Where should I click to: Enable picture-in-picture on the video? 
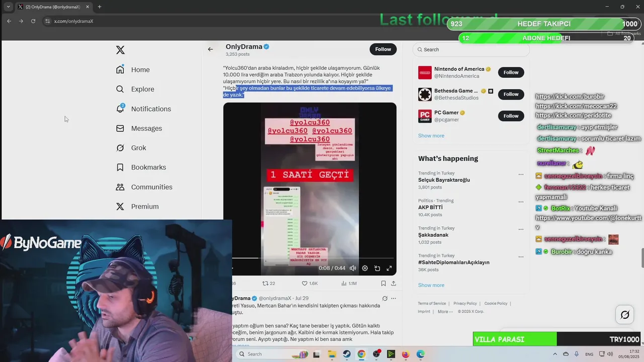coord(377,268)
